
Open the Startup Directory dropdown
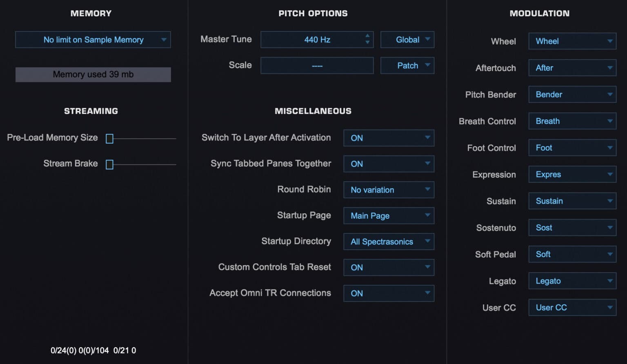(388, 242)
